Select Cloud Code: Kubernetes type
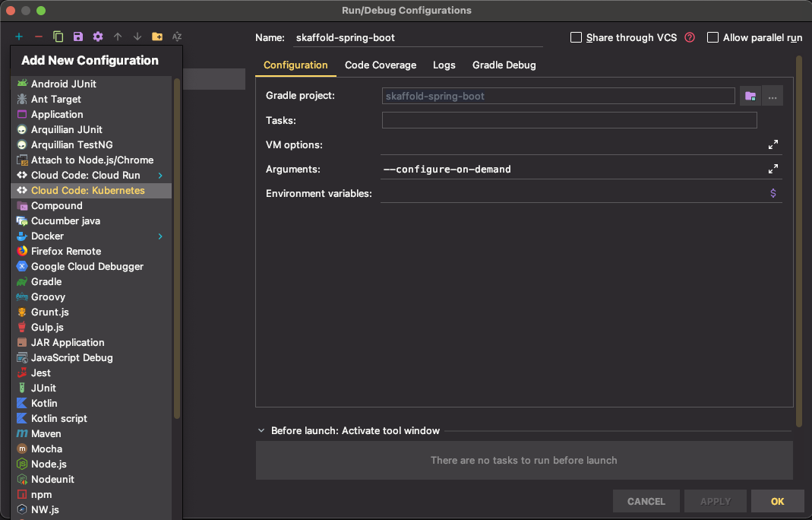 91,190
